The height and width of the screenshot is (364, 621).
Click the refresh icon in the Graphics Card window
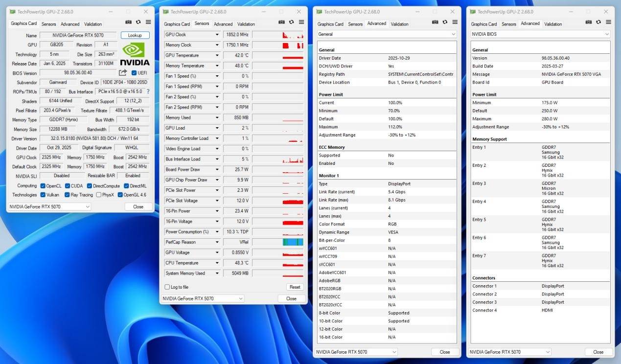(x=138, y=22)
